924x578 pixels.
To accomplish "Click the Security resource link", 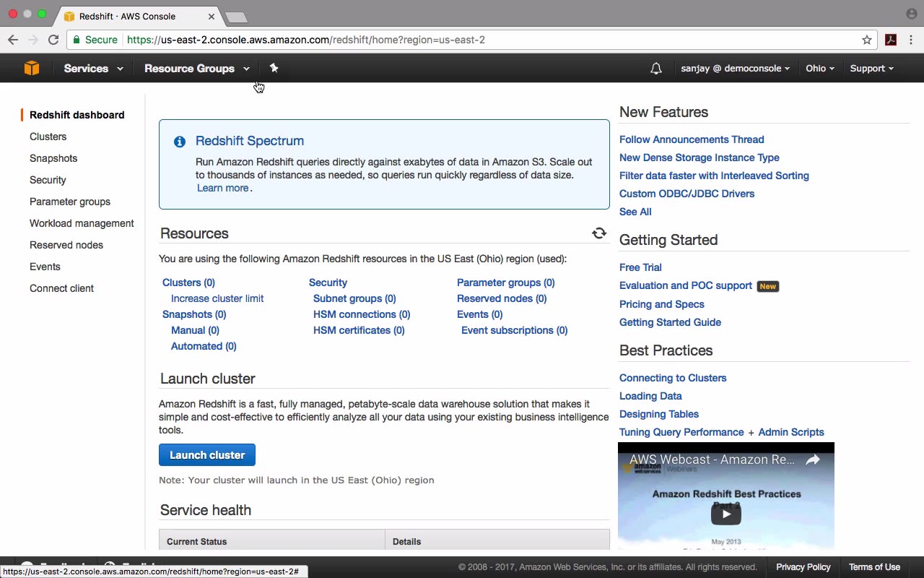I will pos(328,282).
